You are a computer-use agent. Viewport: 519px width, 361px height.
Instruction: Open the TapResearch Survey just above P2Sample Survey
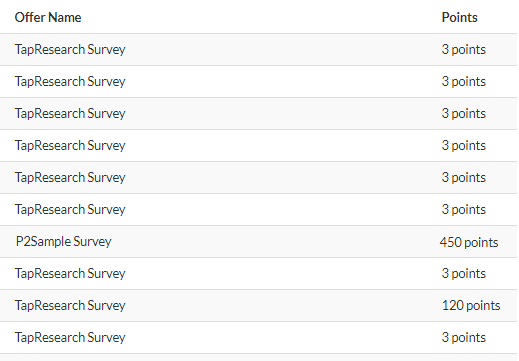pos(70,209)
